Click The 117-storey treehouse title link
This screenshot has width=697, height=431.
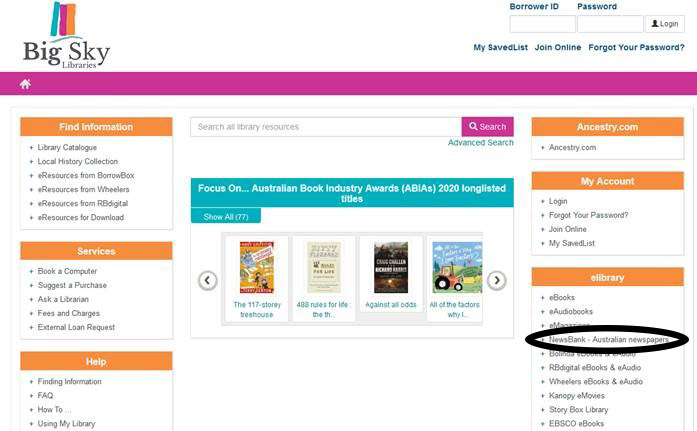coord(257,310)
